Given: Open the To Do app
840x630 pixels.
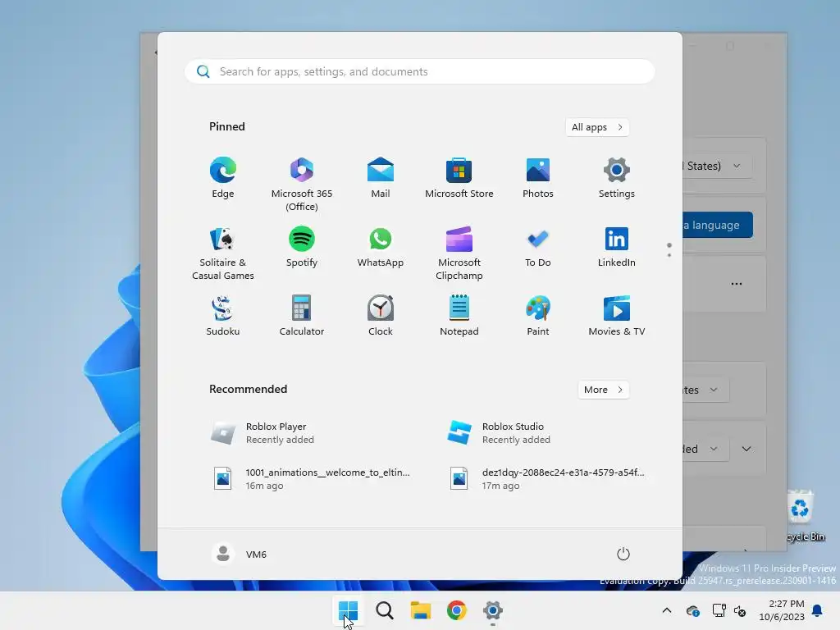Looking at the screenshot, I should [538, 248].
